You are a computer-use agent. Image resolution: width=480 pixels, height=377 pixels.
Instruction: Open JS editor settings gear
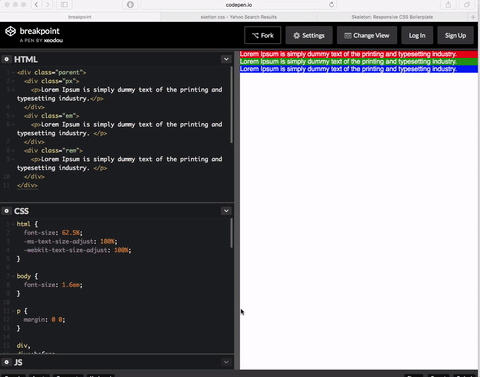coord(6,362)
